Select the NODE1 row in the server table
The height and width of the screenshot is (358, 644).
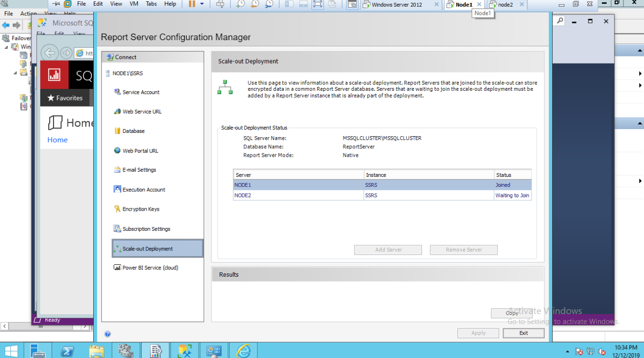click(x=382, y=185)
